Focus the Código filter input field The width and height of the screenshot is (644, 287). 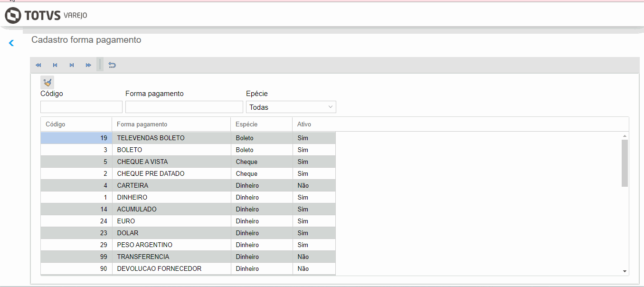click(x=81, y=107)
